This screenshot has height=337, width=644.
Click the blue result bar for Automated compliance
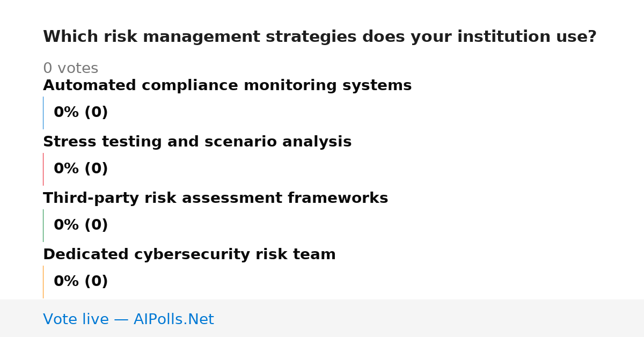pos(43,113)
